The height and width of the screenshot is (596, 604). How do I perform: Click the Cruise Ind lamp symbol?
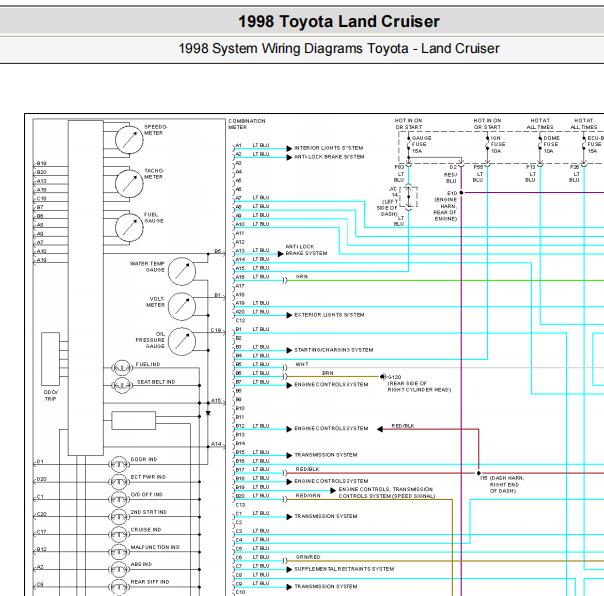(119, 535)
